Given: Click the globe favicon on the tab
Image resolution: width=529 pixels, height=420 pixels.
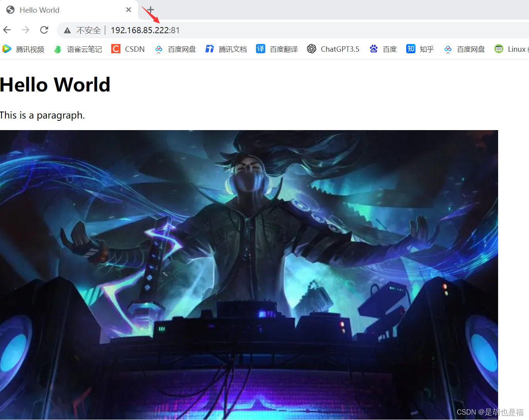Looking at the screenshot, I should coord(10,10).
